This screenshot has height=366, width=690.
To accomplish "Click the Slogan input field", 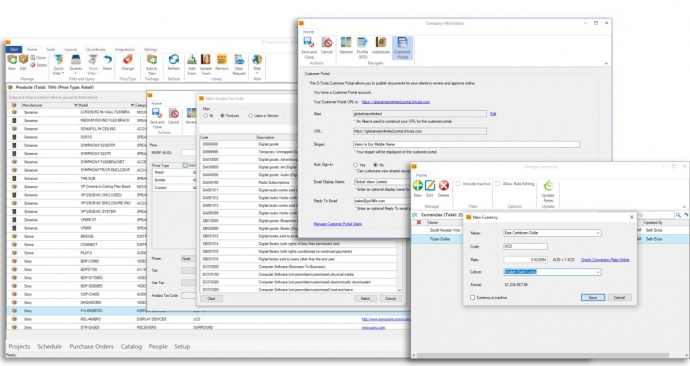I will coord(466,144).
